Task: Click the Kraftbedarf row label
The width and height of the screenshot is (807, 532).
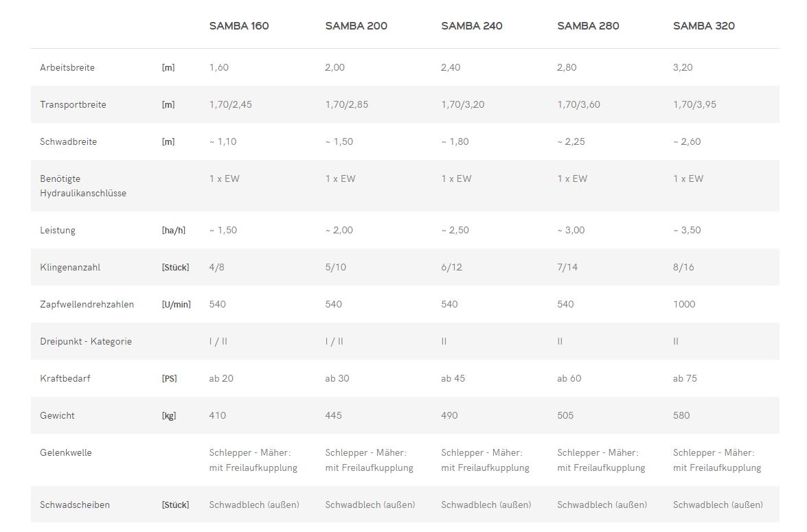Action: pyautogui.click(x=65, y=378)
